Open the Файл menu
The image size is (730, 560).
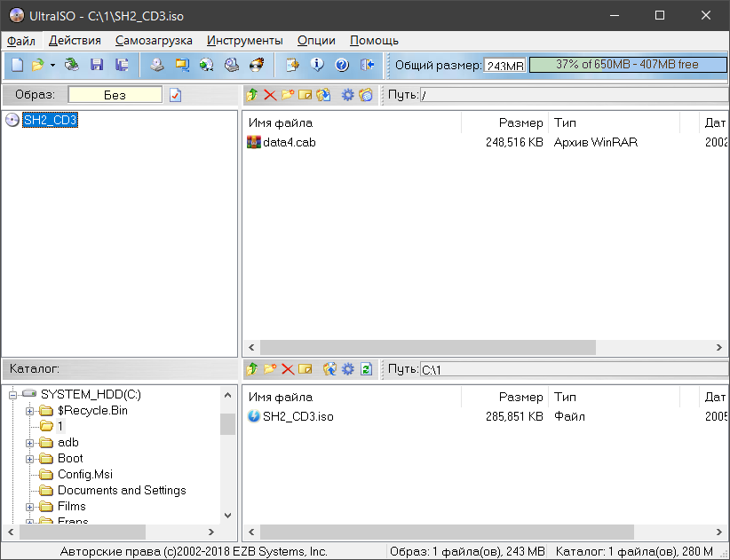click(21, 41)
